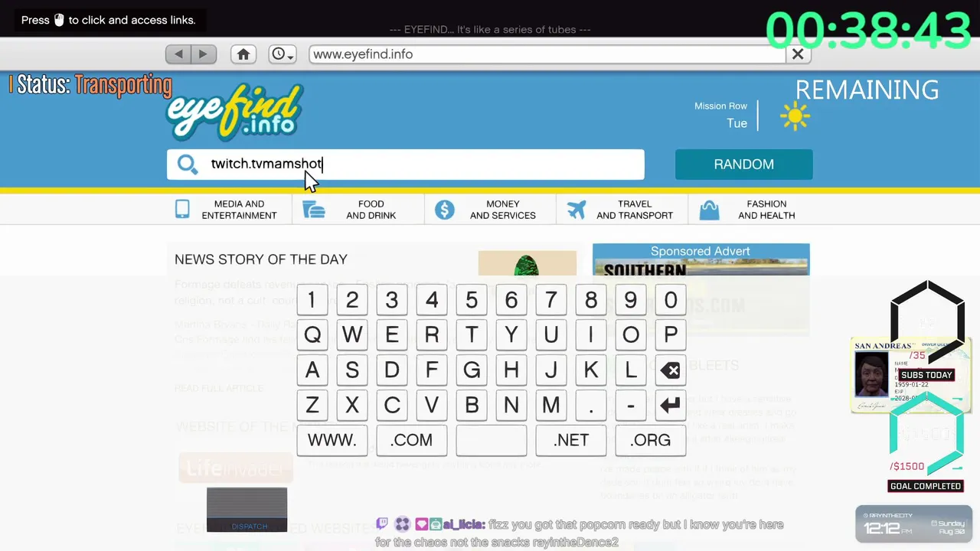Tap the number 2 key

351,300
